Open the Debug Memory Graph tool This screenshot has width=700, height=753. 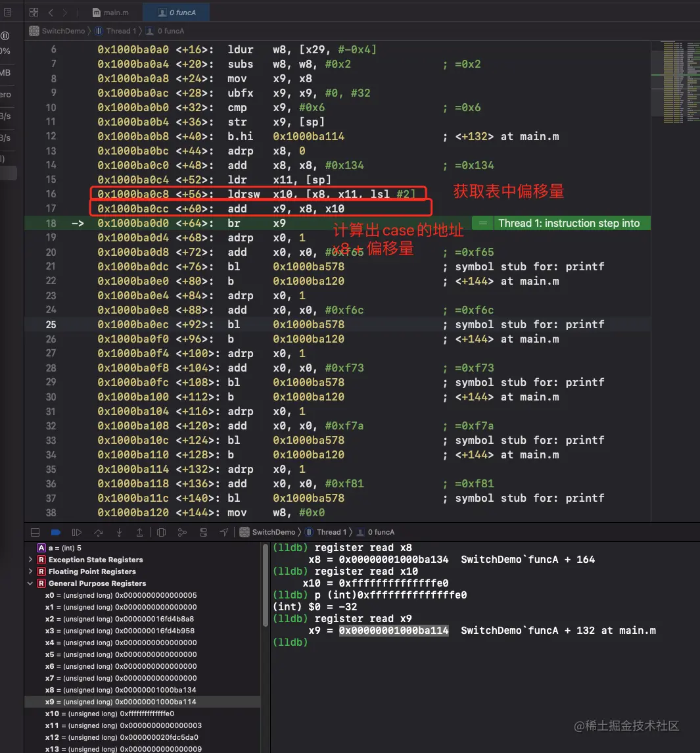click(x=181, y=532)
